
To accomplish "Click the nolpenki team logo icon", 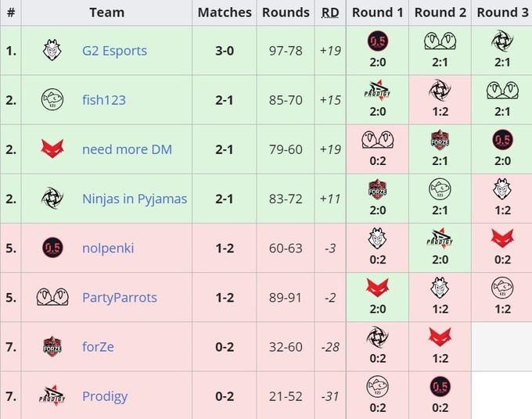I will click(52, 248).
